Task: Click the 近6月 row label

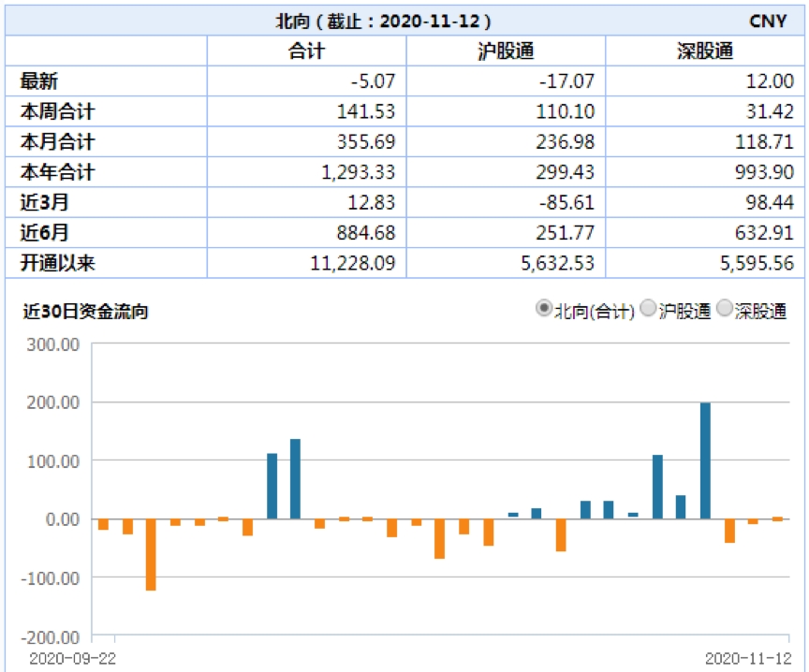Action: point(44,233)
